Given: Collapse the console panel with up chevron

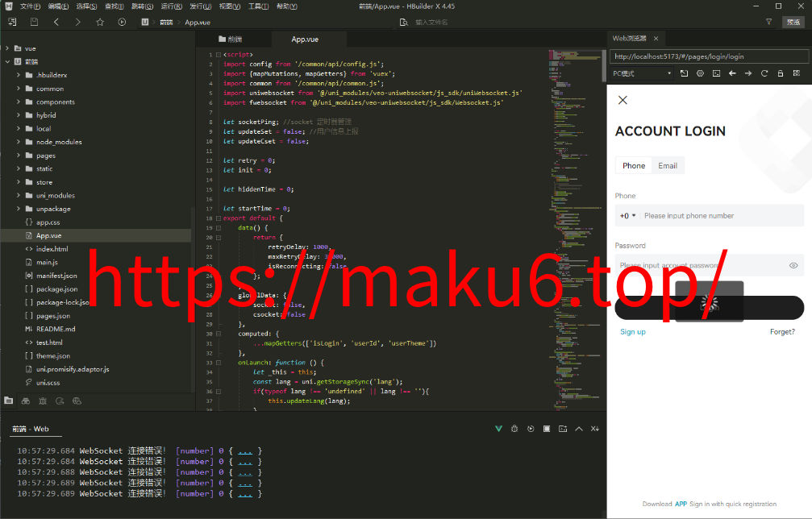Looking at the screenshot, I should 579,429.
